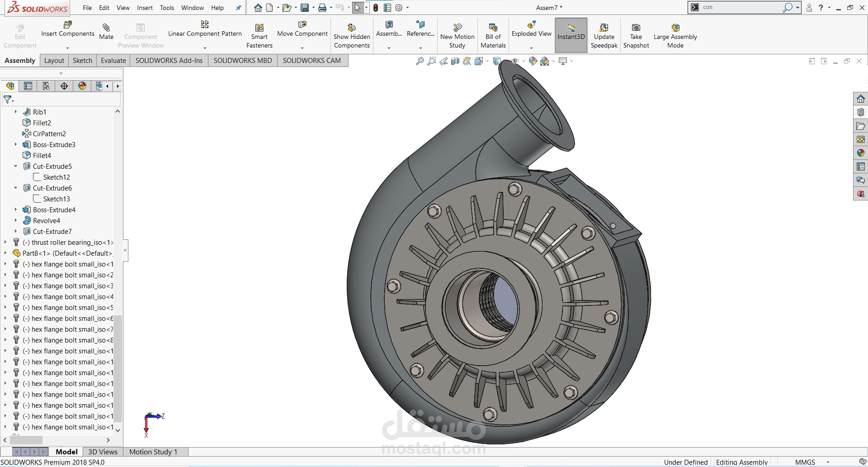The width and height of the screenshot is (868, 467).
Task: Switch to the Evaluate tab
Action: click(113, 60)
